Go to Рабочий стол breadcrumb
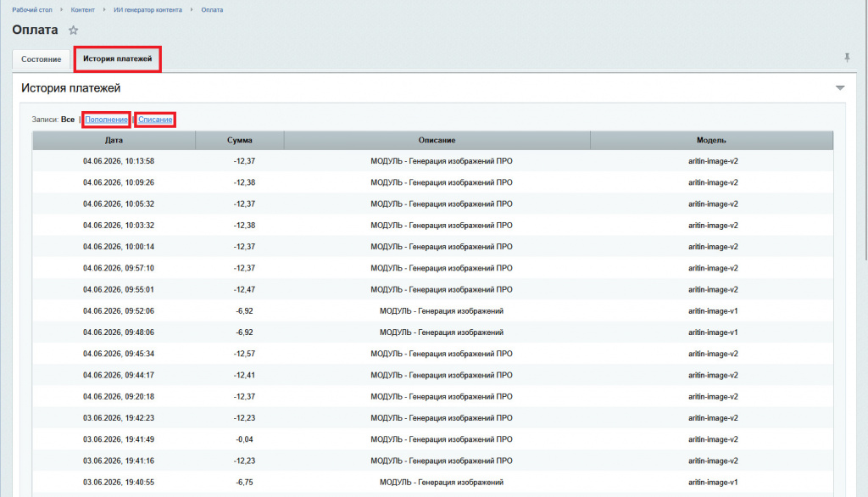Viewport: 868px width, 497px height. (32, 10)
